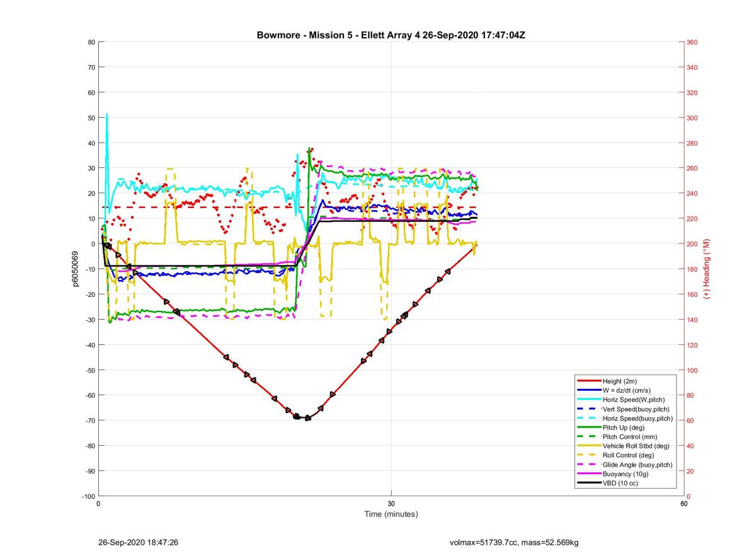Click the right heading axis tick '220'
The height and width of the screenshot is (558, 756).
pos(692,219)
